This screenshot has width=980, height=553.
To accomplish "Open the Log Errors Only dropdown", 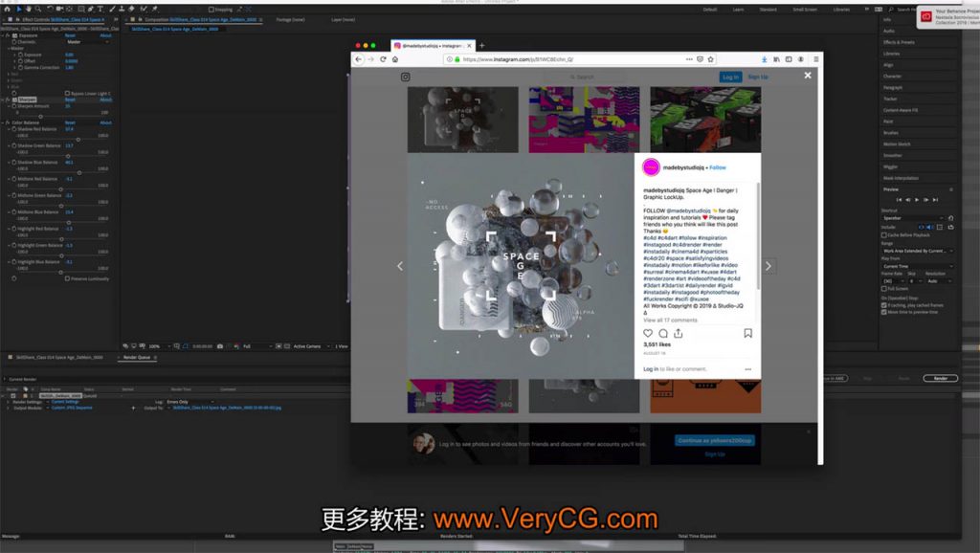I will point(190,402).
